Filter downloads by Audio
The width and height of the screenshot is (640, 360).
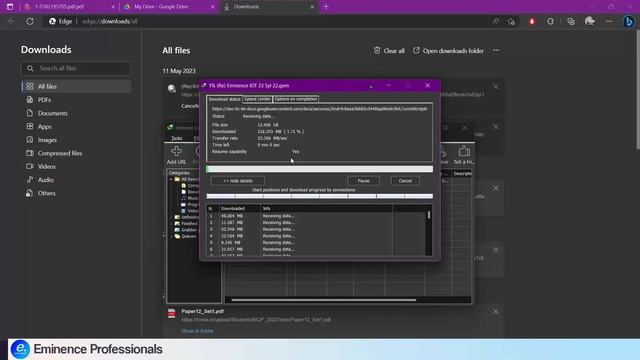coord(76,180)
